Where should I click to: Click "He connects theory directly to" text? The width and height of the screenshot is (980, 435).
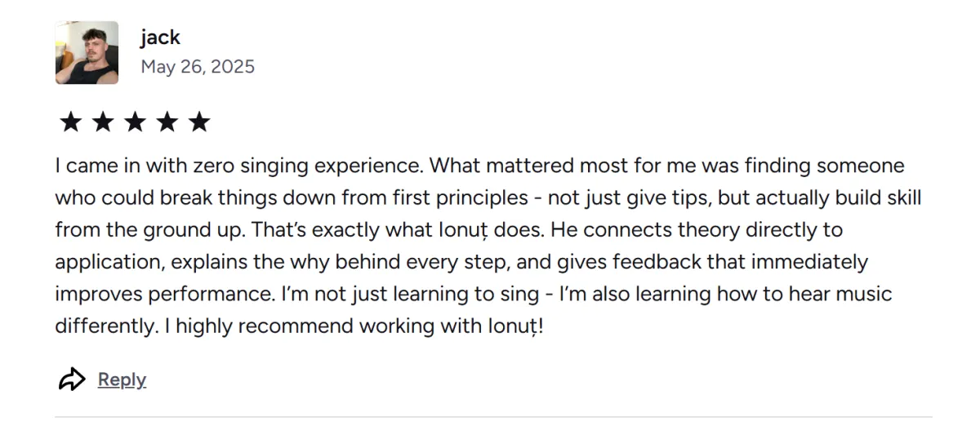click(x=697, y=230)
